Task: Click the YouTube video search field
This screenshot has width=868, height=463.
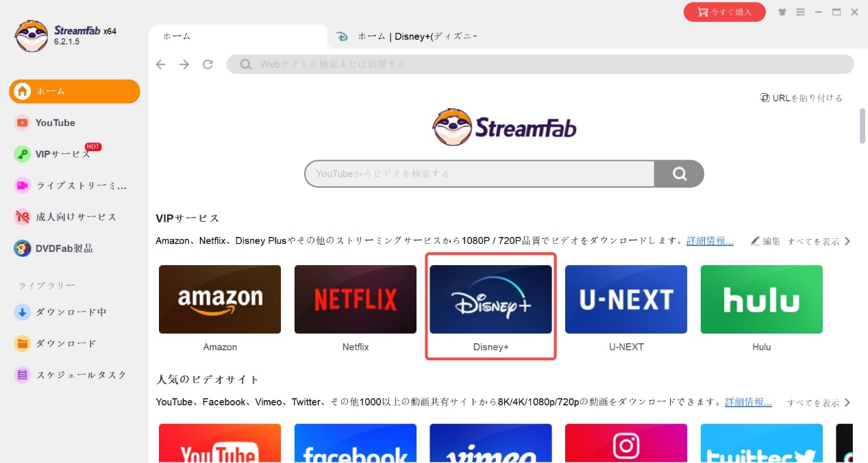Action: pos(480,174)
